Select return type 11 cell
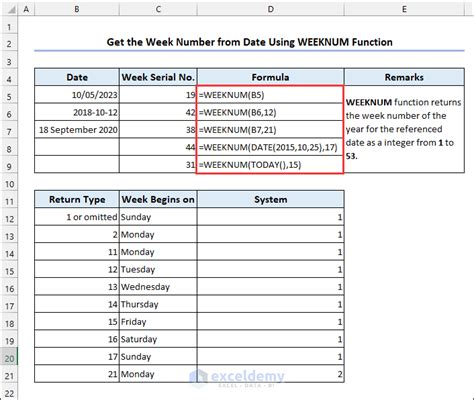474x400 pixels. 77,252
